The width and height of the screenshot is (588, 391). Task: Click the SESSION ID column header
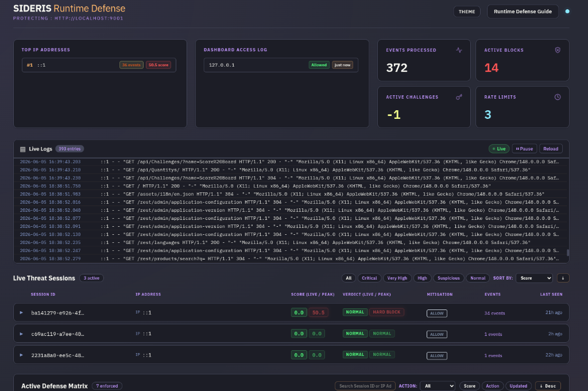point(42,295)
